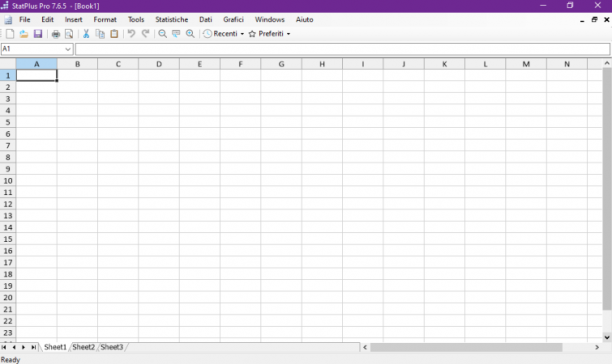Jump to the last sheet tab arrow
This screenshot has width=612, height=364.
click(34, 347)
